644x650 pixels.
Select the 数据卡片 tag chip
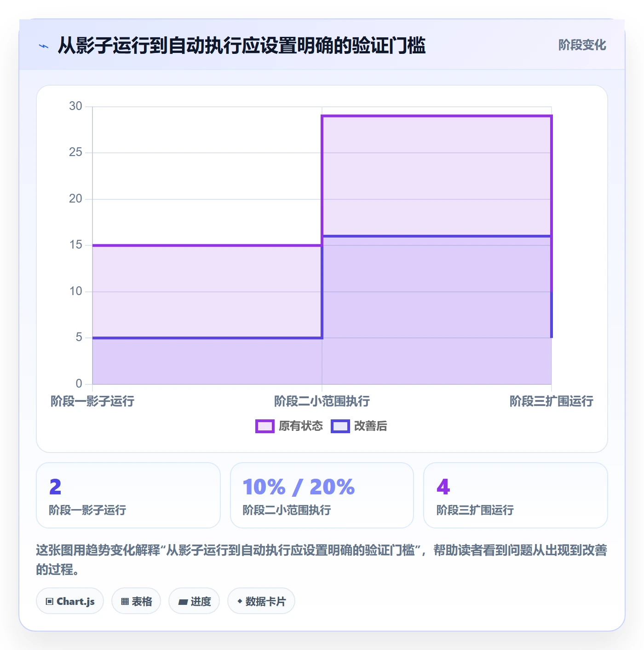(261, 601)
